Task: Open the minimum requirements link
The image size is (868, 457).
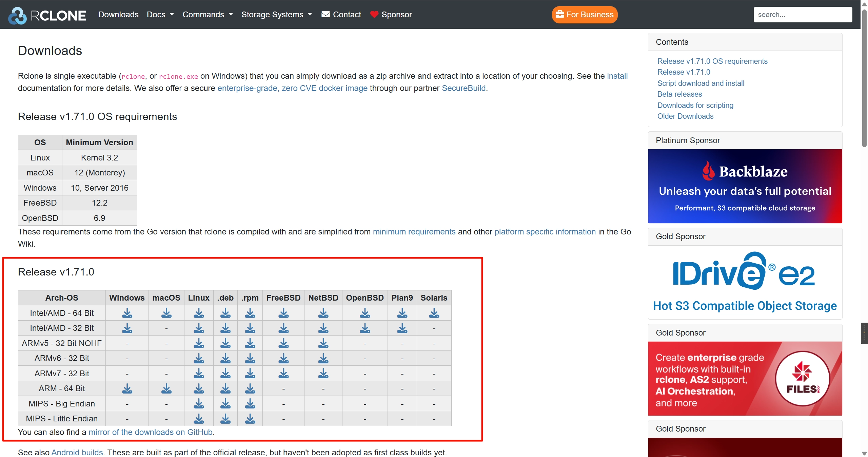Action: click(414, 232)
